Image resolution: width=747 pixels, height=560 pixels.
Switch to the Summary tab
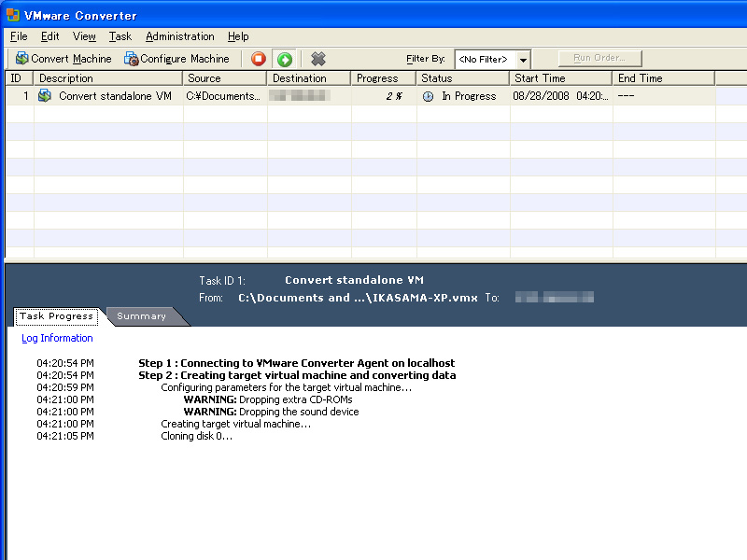[x=142, y=316]
